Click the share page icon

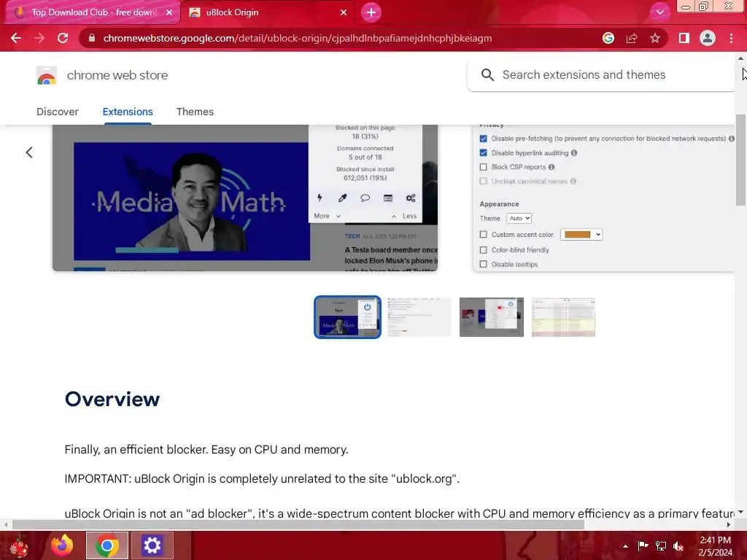coord(632,38)
